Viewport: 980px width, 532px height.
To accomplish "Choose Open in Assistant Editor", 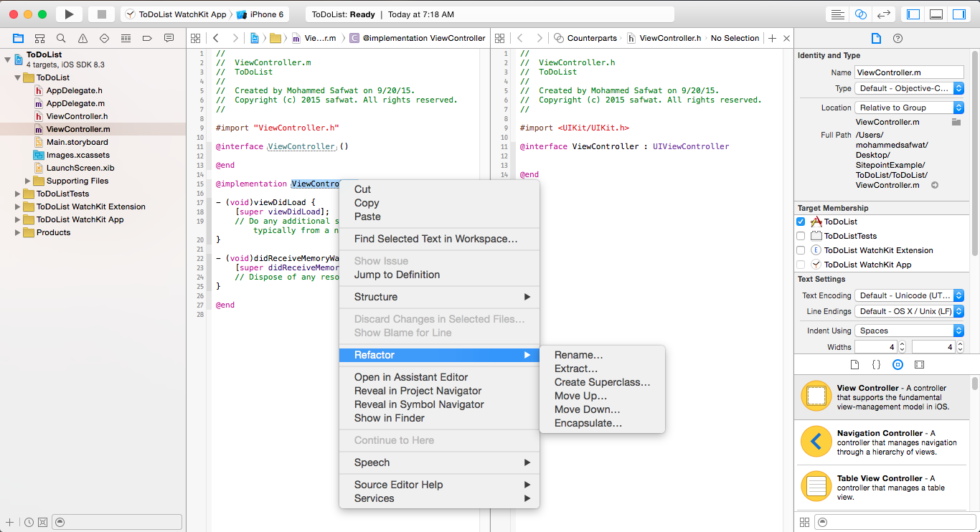I will (410, 377).
